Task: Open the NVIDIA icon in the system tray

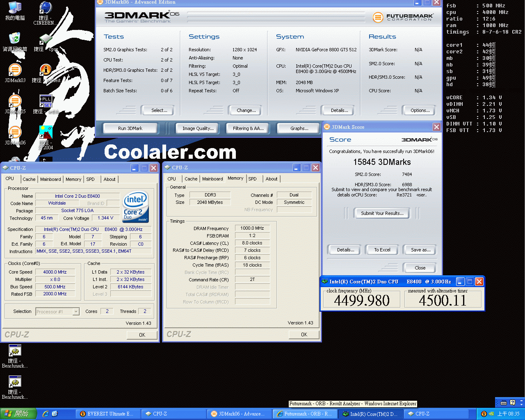Action: pos(491,414)
